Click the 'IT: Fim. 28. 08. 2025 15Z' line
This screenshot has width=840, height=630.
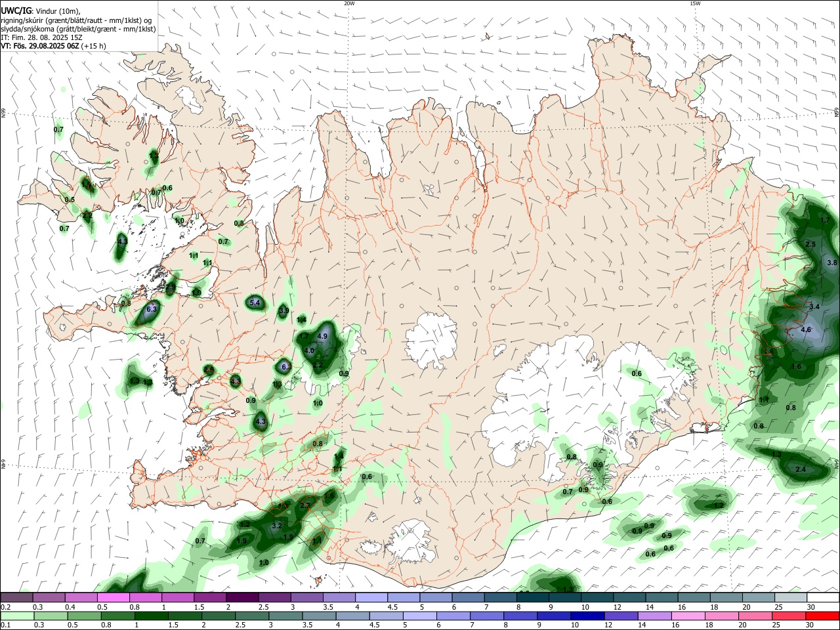click(x=41, y=37)
